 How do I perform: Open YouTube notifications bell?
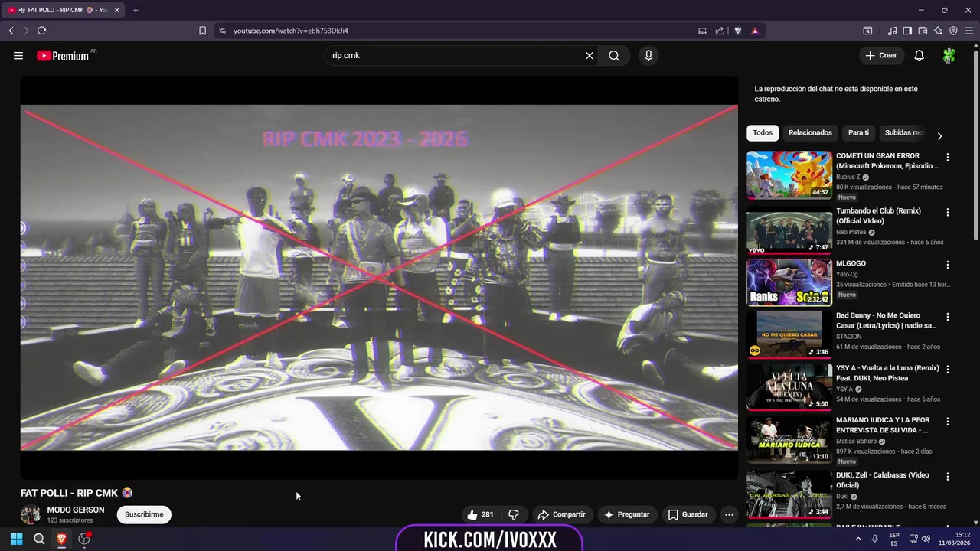coord(920,55)
